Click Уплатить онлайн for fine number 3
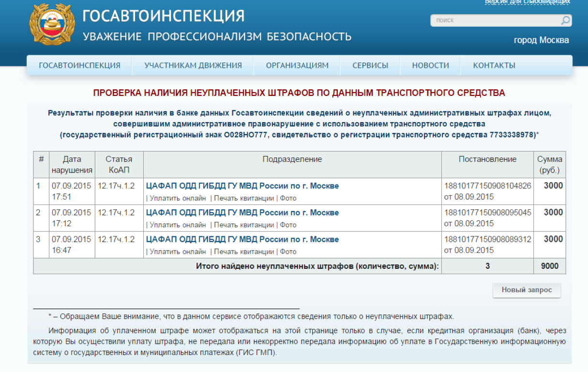 178,251
